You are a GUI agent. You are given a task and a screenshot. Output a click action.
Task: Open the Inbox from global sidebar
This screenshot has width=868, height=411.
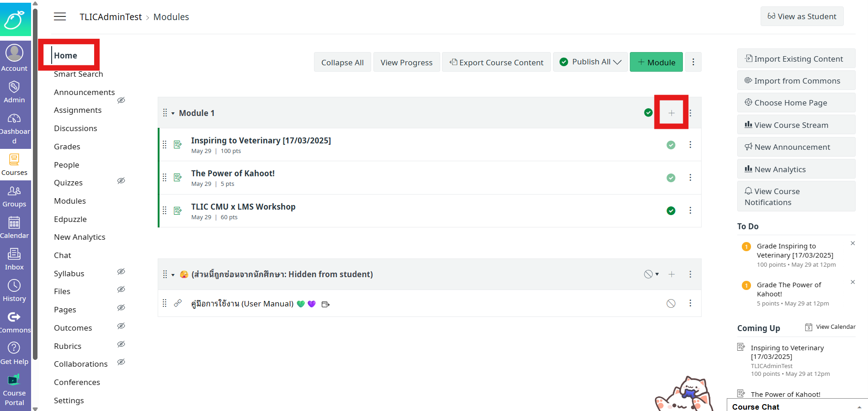[x=14, y=259]
